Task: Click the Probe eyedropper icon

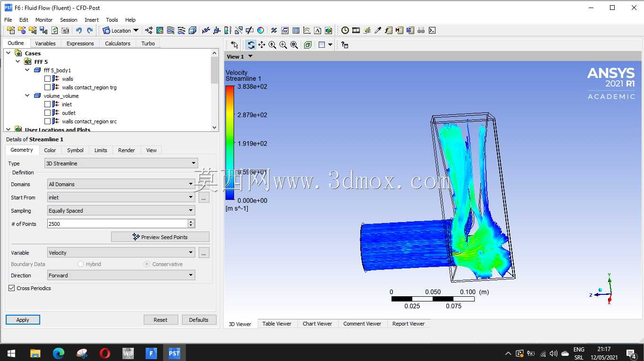Action: (378, 30)
